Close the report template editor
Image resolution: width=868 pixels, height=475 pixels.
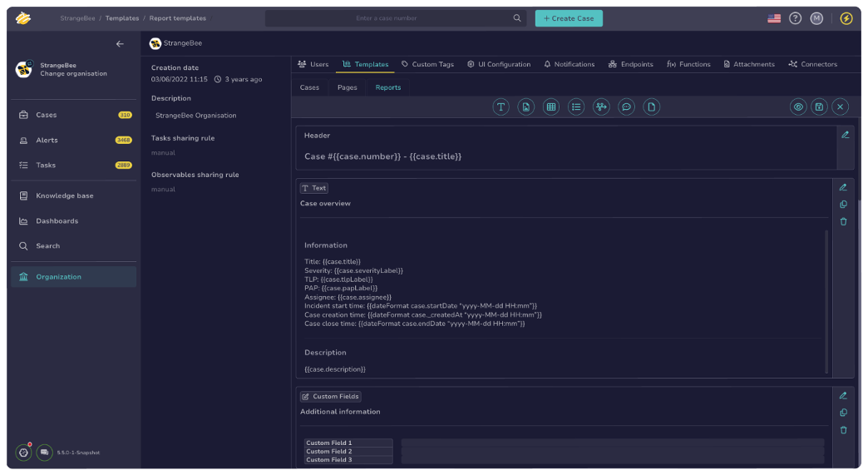841,106
